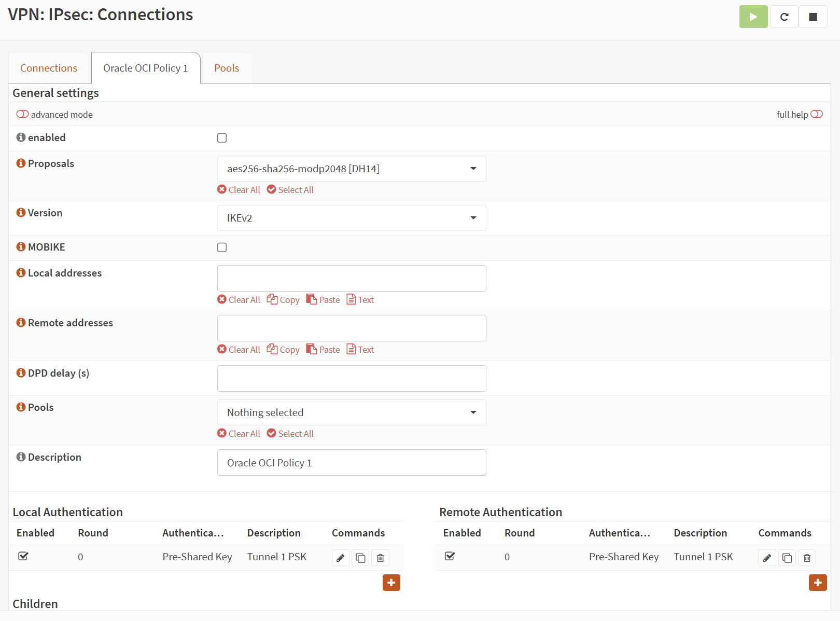Toggle advanced mode
The width and height of the screenshot is (840, 621).
click(23, 114)
